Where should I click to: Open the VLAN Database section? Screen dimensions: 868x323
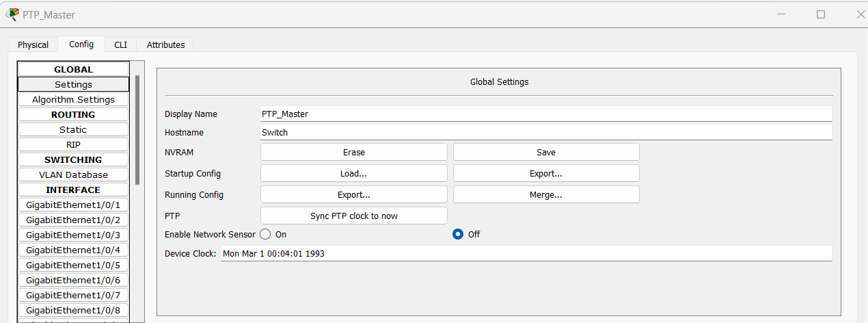click(73, 175)
